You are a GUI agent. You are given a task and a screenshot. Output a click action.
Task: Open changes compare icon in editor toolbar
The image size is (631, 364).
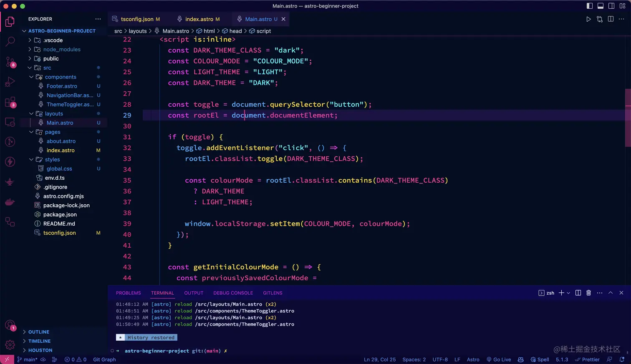pyautogui.click(x=600, y=19)
